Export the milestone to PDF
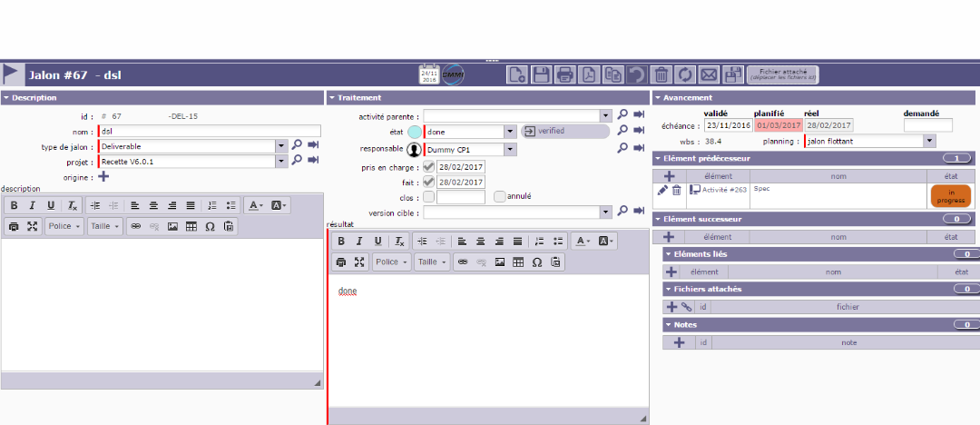This screenshot has width=980, height=425. [589, 74]
